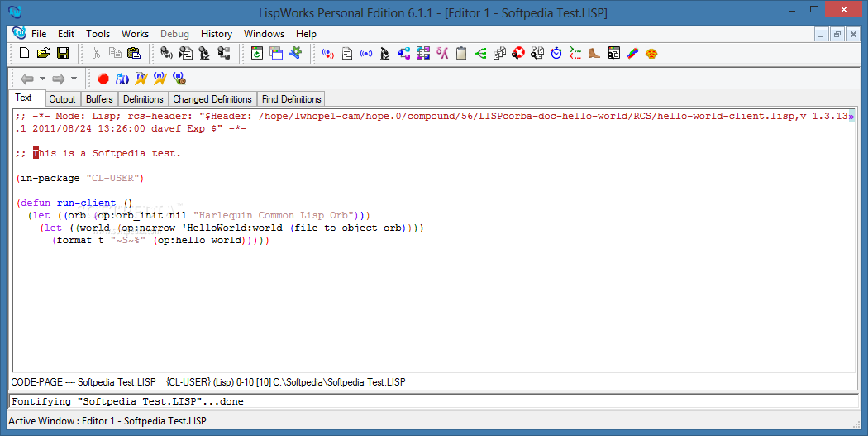
Task: Click the multicolored diagonal stripes icon
Action: click(x=632, y=54)
